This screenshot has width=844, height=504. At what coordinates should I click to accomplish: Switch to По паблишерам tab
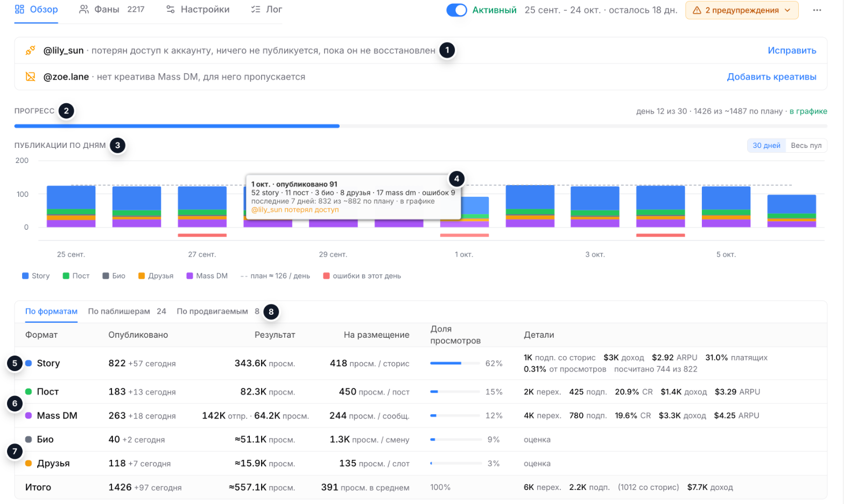click(x=127, y=311)
